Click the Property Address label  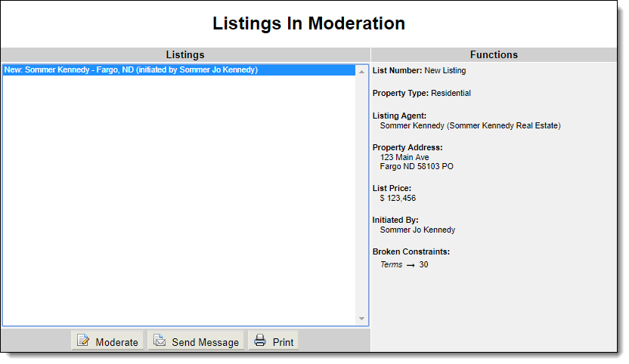(x=407, y=147)
